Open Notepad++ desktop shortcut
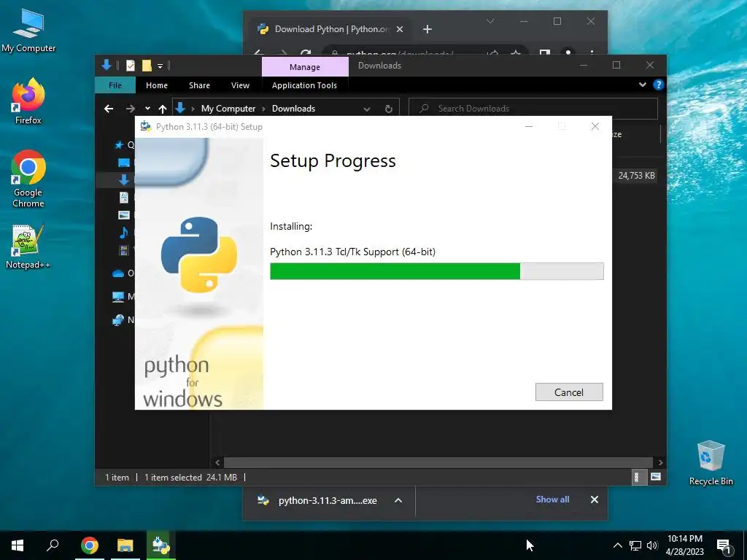The image size is (747, 560). (28, 246)
